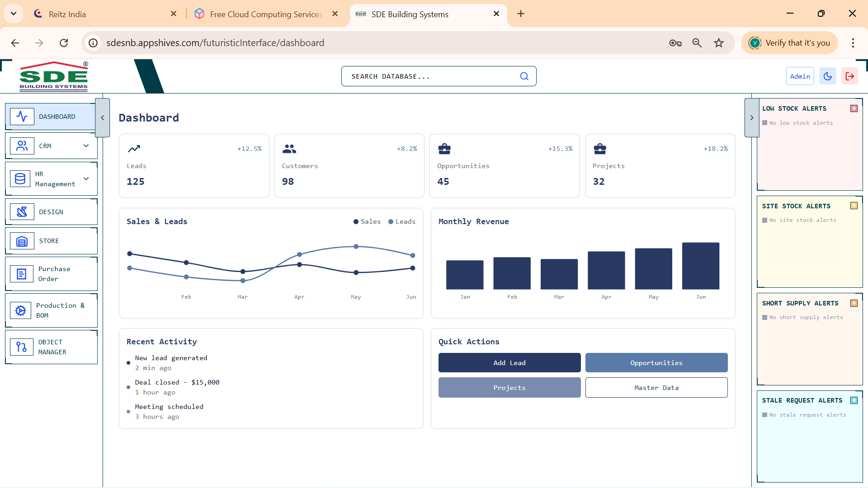
Task: Select the Purchase Order sidebar icon
Action: [x=22, y=274]
